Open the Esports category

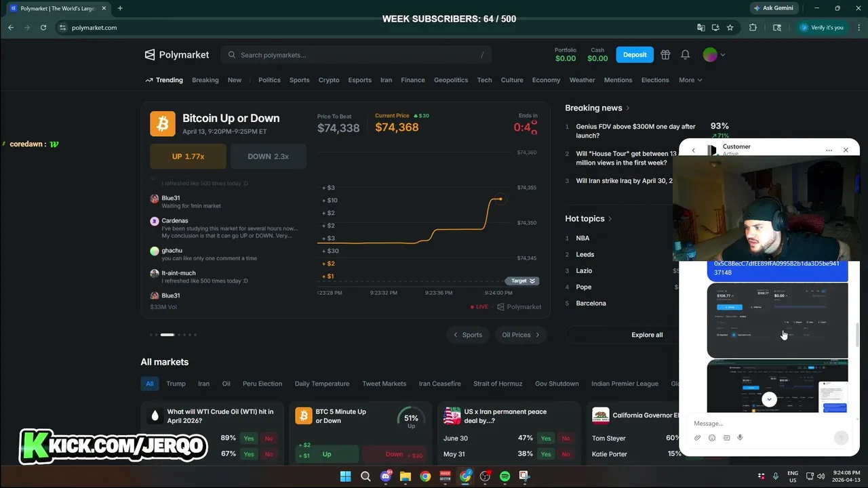coord(360,80)
